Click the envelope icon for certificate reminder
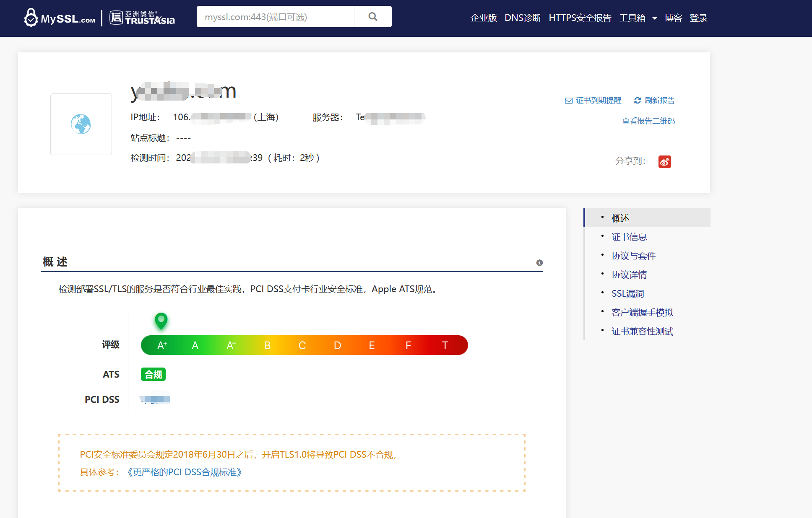 [x=569, y=101]
